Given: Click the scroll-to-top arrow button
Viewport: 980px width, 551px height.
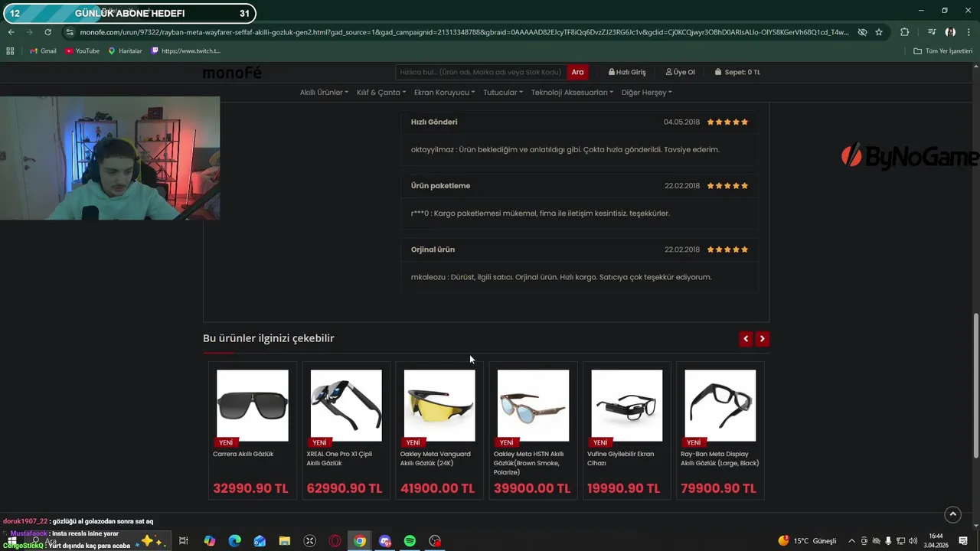Looking at the screenshot, I should pos(952,514).
